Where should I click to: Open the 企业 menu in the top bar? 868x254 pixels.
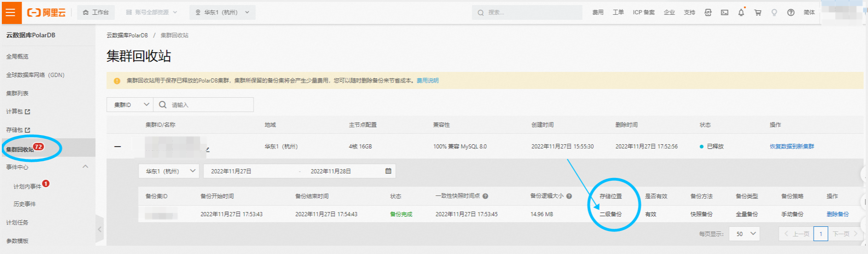[x=669, y=12]
